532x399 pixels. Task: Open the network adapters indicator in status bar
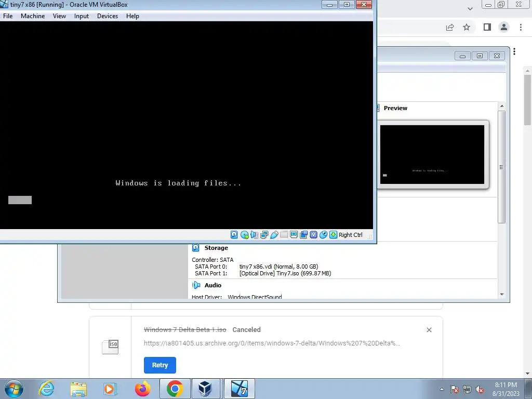tap(264, 234)
